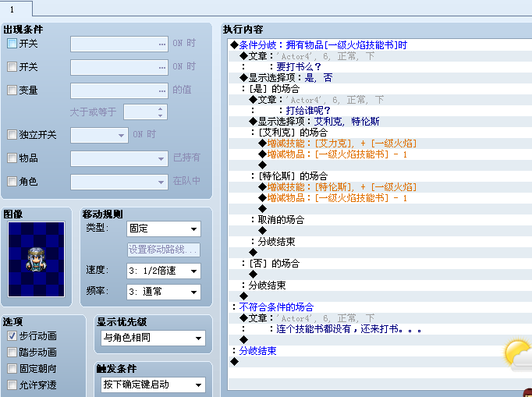Click the variable value stepper arrows
Image resolution: width=532 pixels, height=397 pixels.
(161, 112)
